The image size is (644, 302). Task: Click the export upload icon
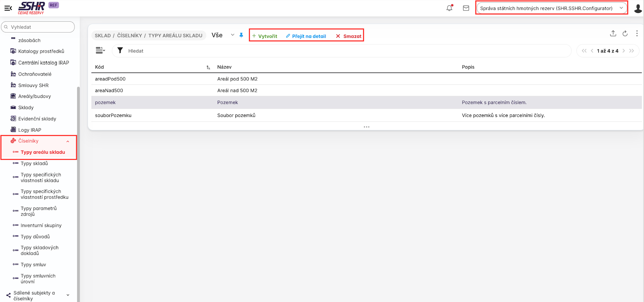point(613,34)
